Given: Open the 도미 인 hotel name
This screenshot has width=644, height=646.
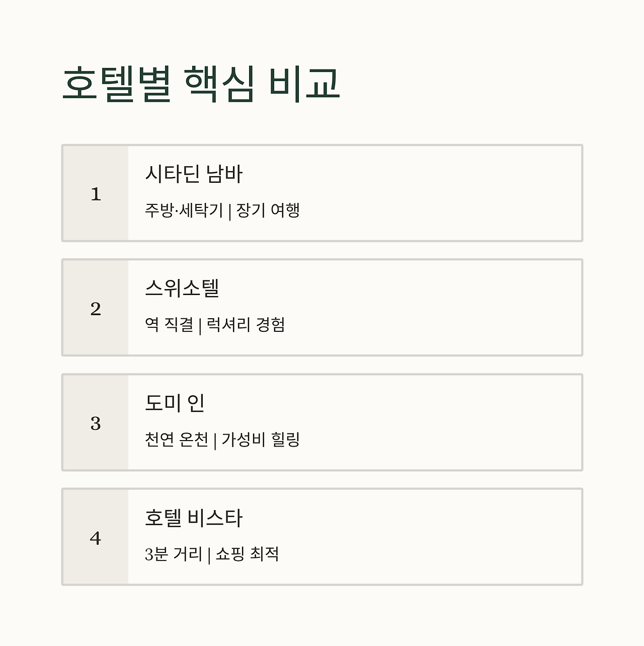Looking at the screenshot, I should pyautogui.click(x=175, y=403).
